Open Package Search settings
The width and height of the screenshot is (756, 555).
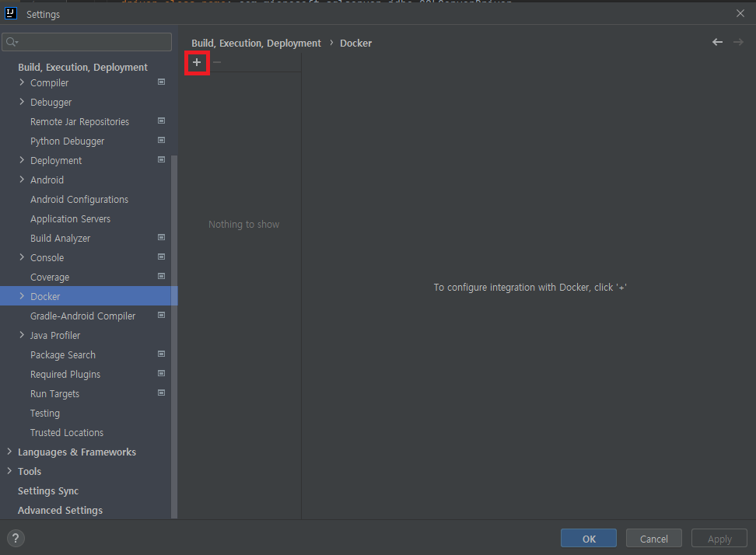point(63,355)
